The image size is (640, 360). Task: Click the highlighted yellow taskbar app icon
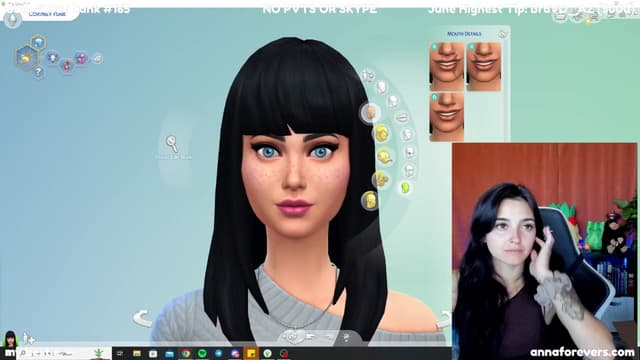(x=251, y=353)
